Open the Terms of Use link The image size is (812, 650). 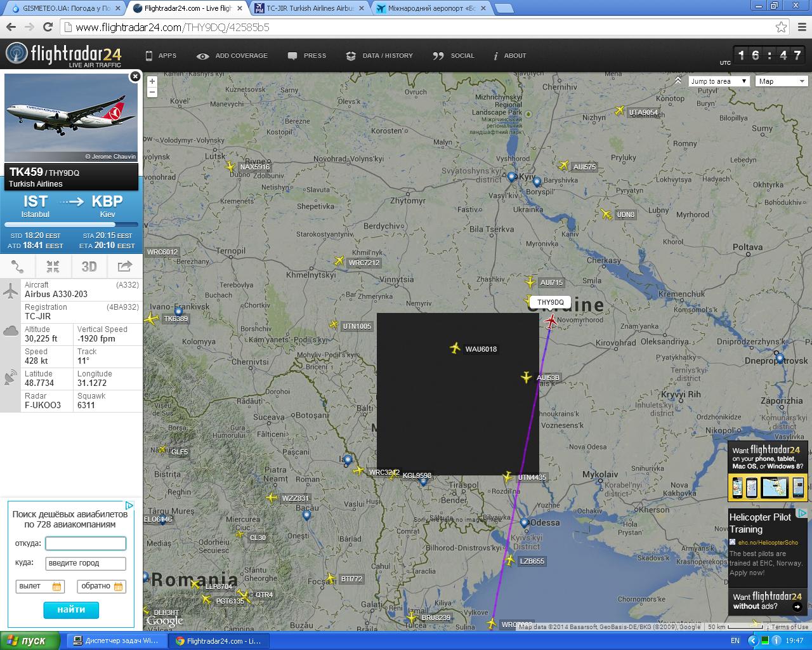[790, 627]
